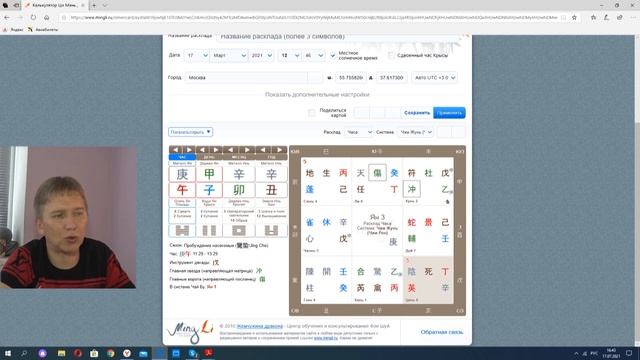Open the Windows Start menu
This screenshot has width=640, height=360.
[x=7, y=353]
